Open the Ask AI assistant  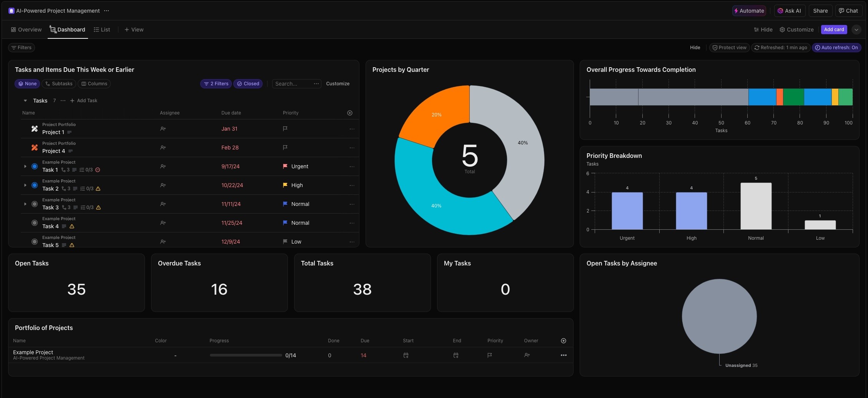[789, 10]
